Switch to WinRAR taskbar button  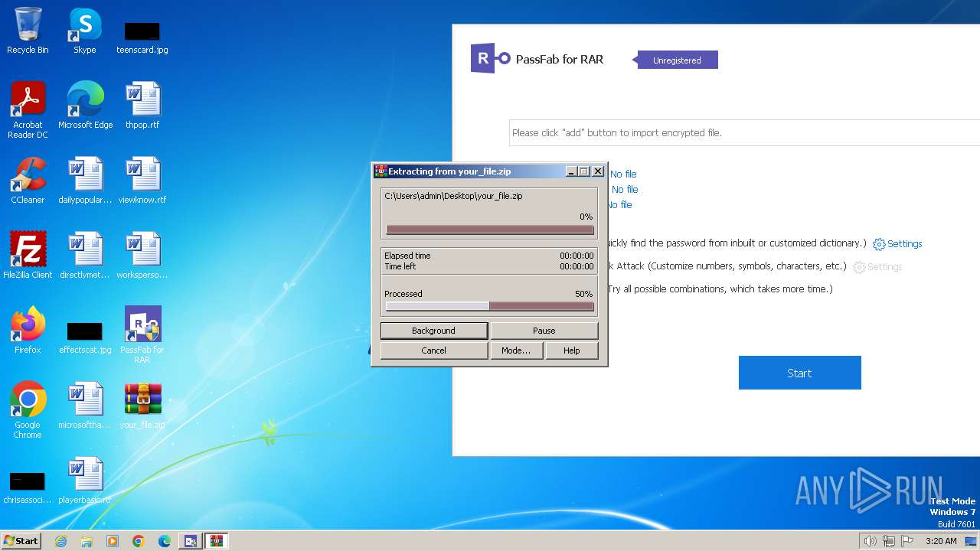pos(217,541)
